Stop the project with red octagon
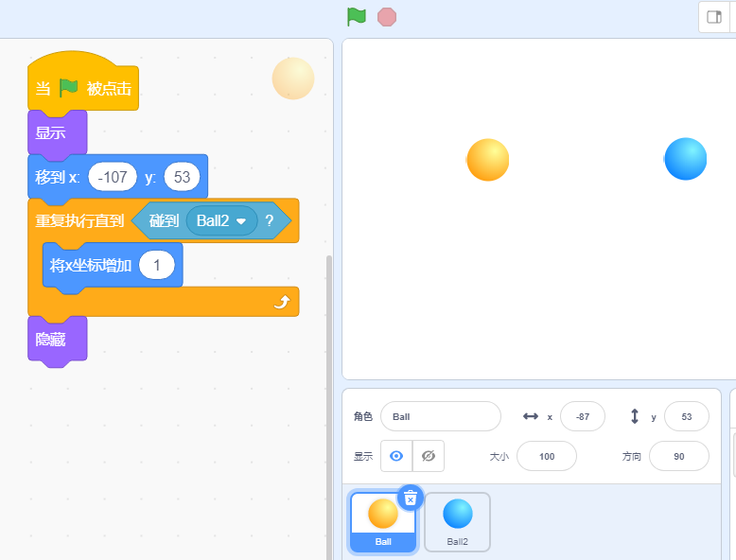 tap(387, 17)
